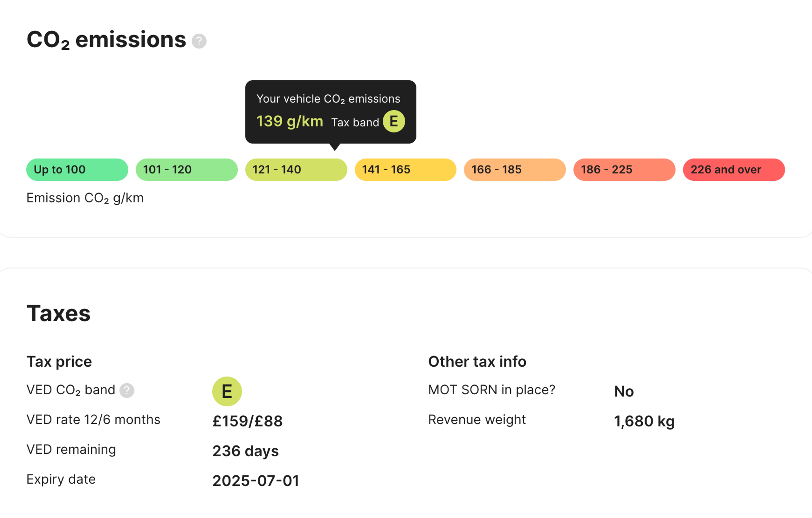Click the MOT SORN 'No' value

[x=624, y=391]
